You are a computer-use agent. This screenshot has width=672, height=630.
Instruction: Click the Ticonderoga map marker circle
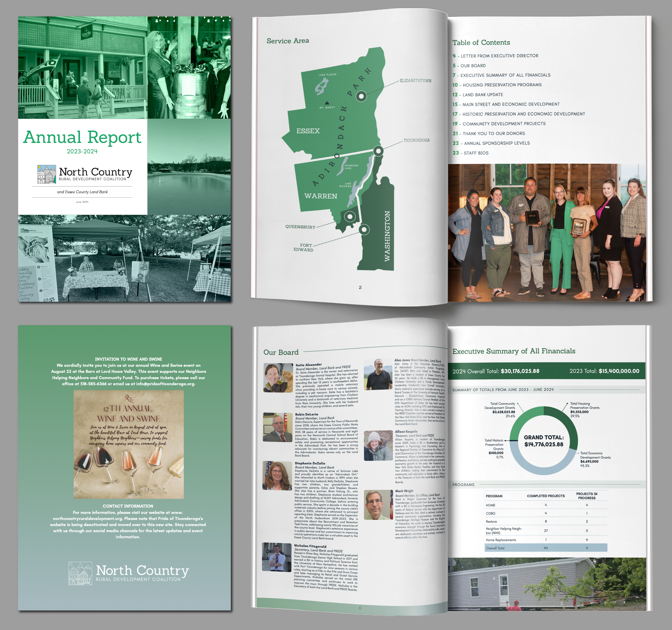coord(378,151)
